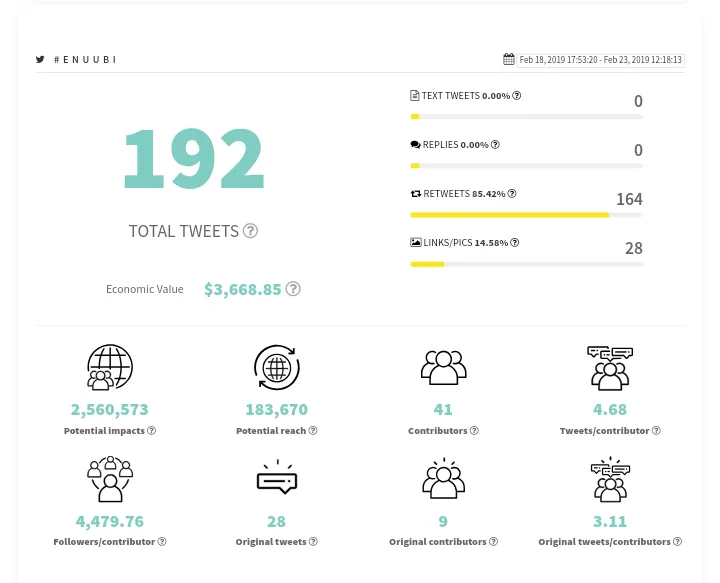Click help icon next to LINKS/PICS 14.58%

(x=515, y=242)
